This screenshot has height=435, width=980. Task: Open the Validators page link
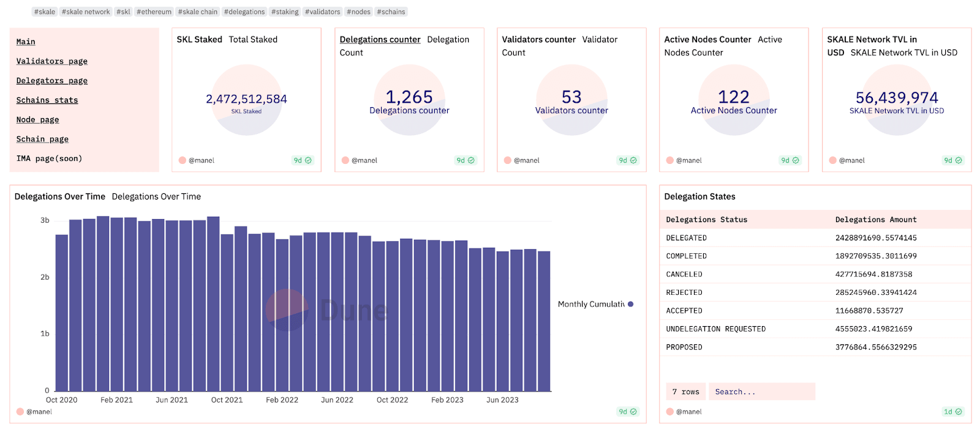pos(51,61)
